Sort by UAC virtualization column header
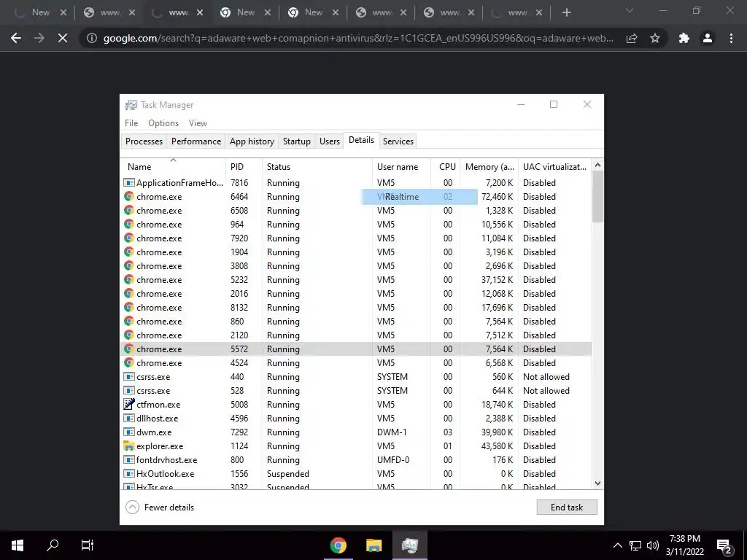 [554, 167]
